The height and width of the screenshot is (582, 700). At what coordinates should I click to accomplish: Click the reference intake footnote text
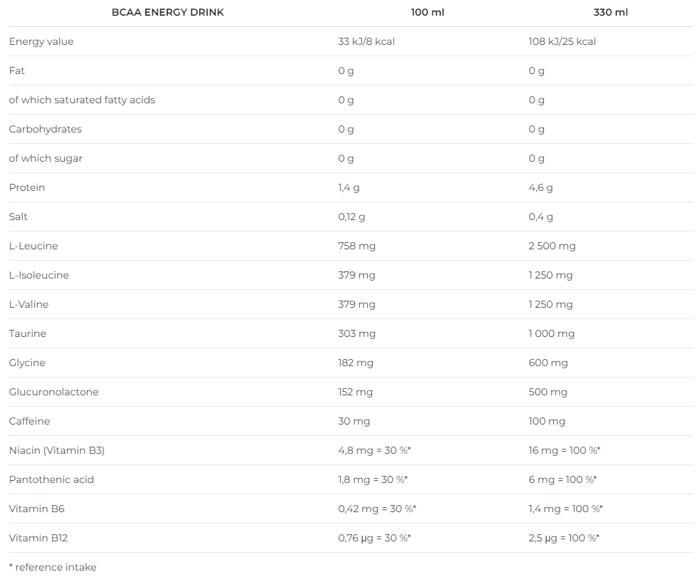[53, 567]
